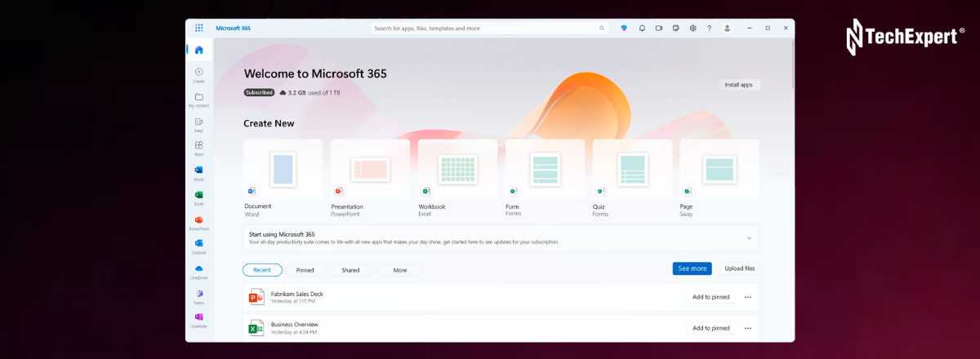The height and width of the screenshot is (359, 980).
Task: Click the video camera meeting icon
Action: coord(658,28)
